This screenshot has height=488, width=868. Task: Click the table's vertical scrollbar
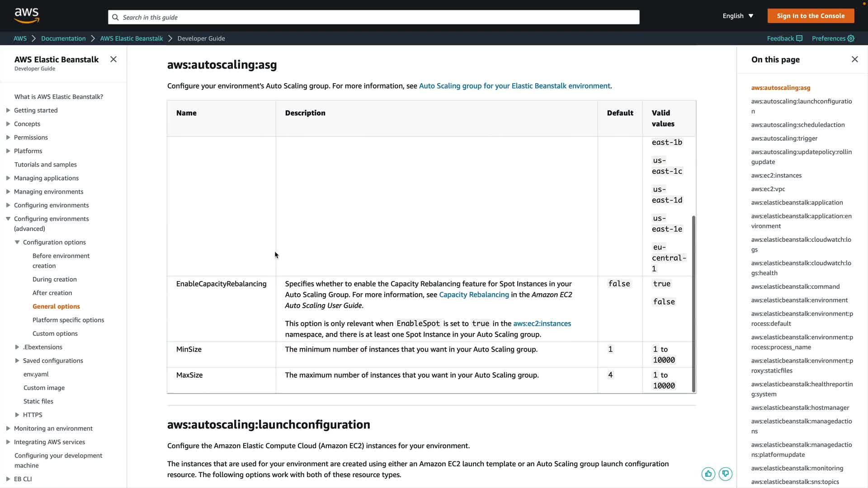[693, 303]
